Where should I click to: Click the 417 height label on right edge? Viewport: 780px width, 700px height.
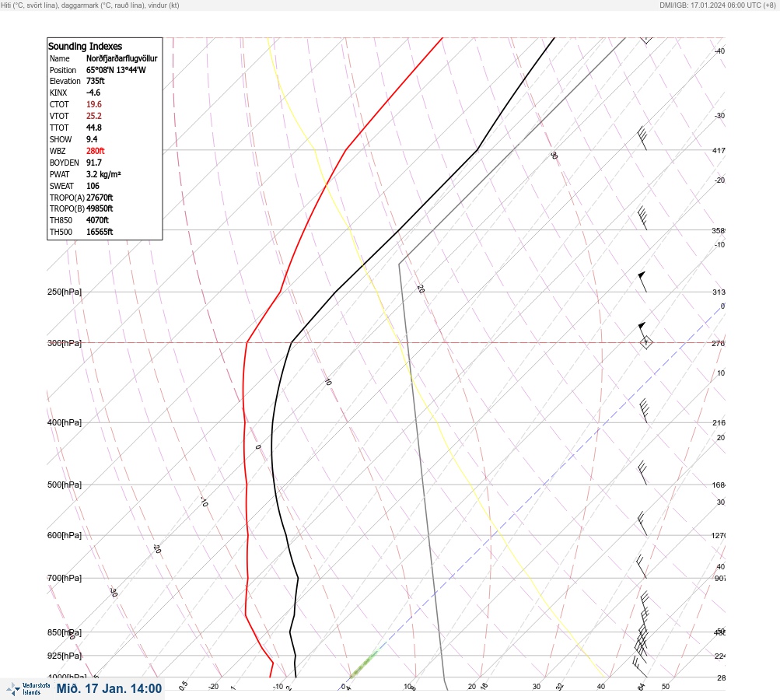[719, 150]
